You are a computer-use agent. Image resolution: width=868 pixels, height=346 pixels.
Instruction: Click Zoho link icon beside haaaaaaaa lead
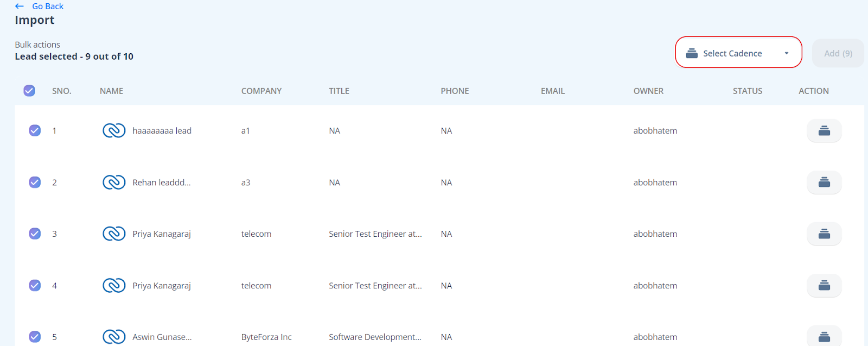pos(114,131)
